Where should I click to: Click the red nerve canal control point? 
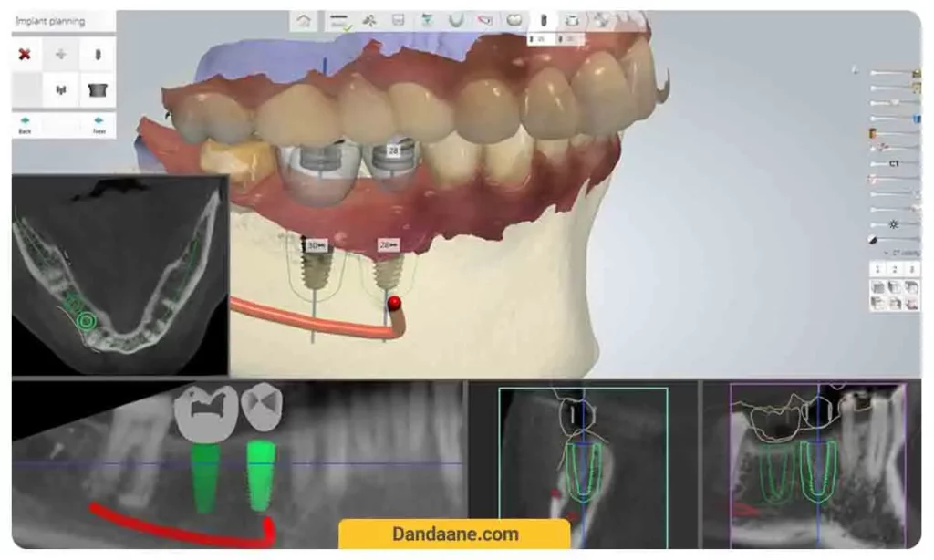coord(394,302)
